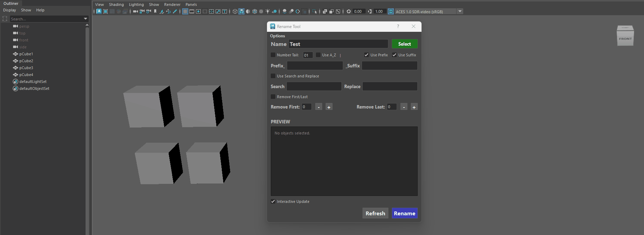The image size is (644, 235).
Task: Select pCube3 in the Outliner
Action: click(x=26, y=68)
